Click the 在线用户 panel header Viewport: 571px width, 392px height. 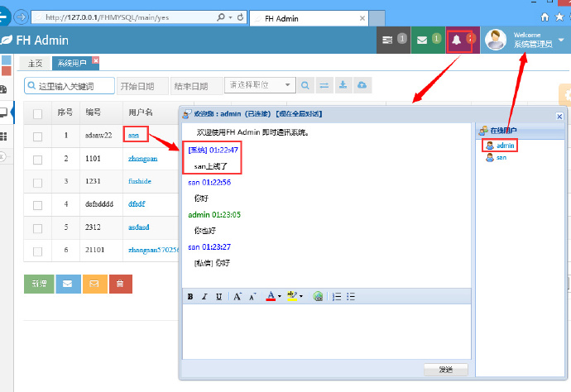coord(520,131)
